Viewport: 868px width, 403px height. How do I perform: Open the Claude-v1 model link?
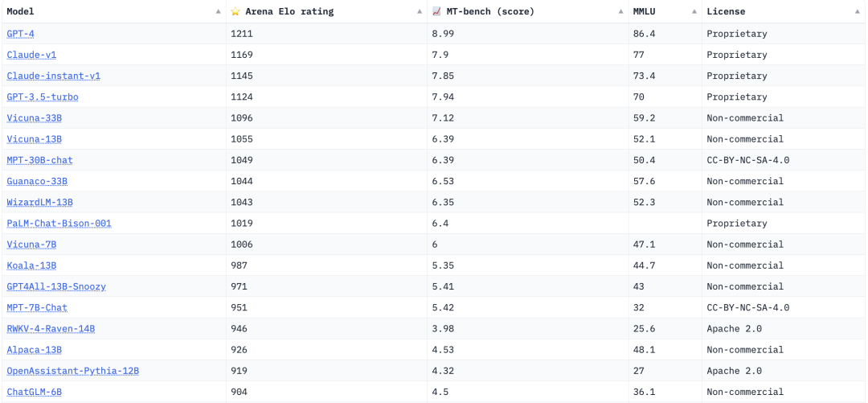click(31, 55)
